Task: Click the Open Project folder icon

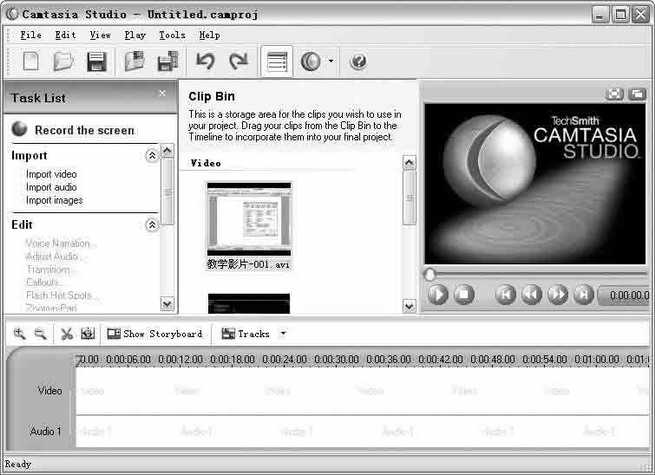Action: (x=63, y=62)
